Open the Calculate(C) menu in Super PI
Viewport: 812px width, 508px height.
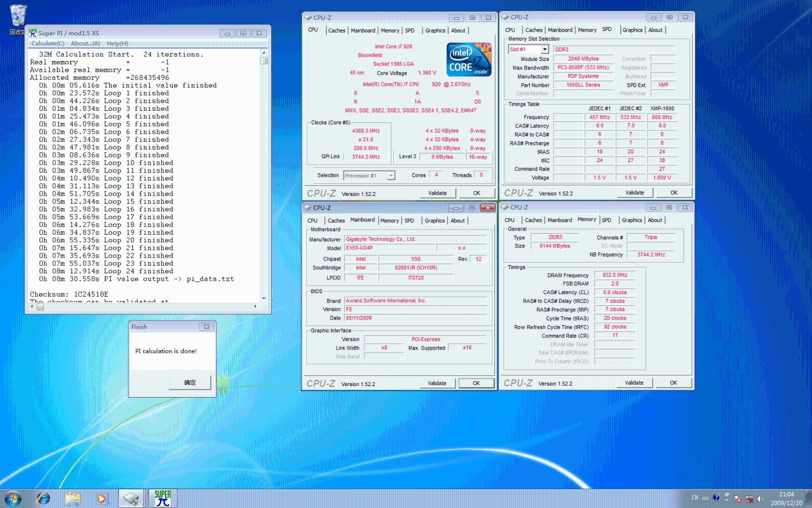pos(48,44)
